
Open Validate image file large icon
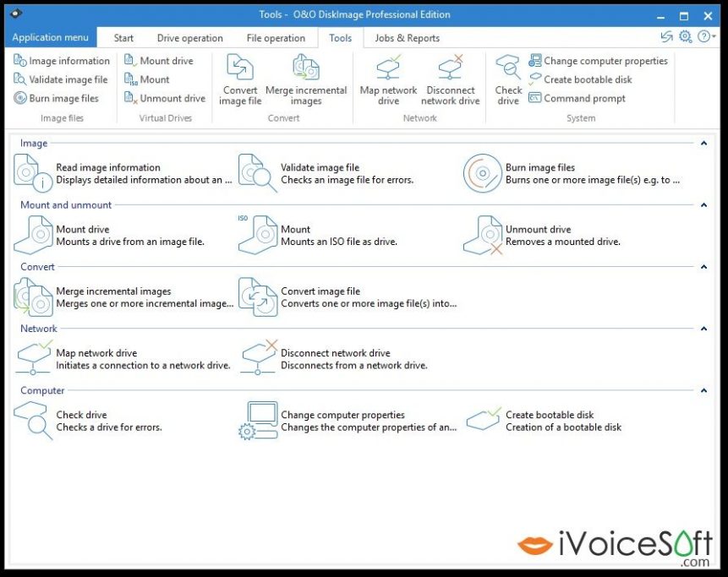point(258,173)
